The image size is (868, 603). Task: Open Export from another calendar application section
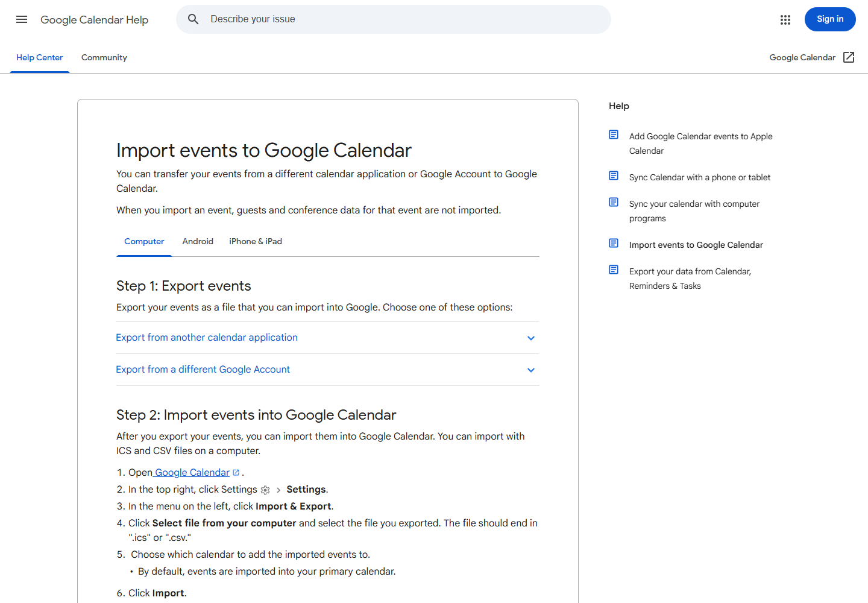coord(327,338)
